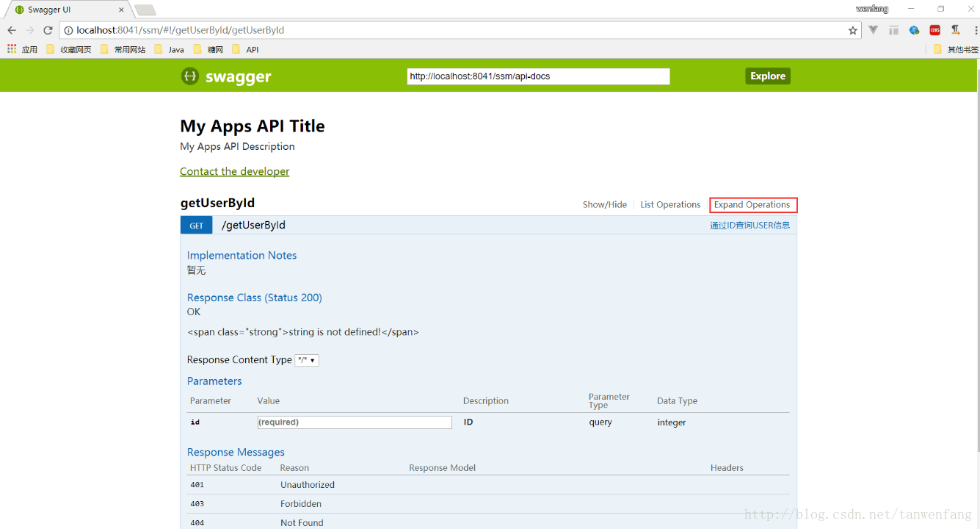This screenshot has width=980, height=529.
Task: Click the 暂无 implementation note text
Action: (197, 270)
